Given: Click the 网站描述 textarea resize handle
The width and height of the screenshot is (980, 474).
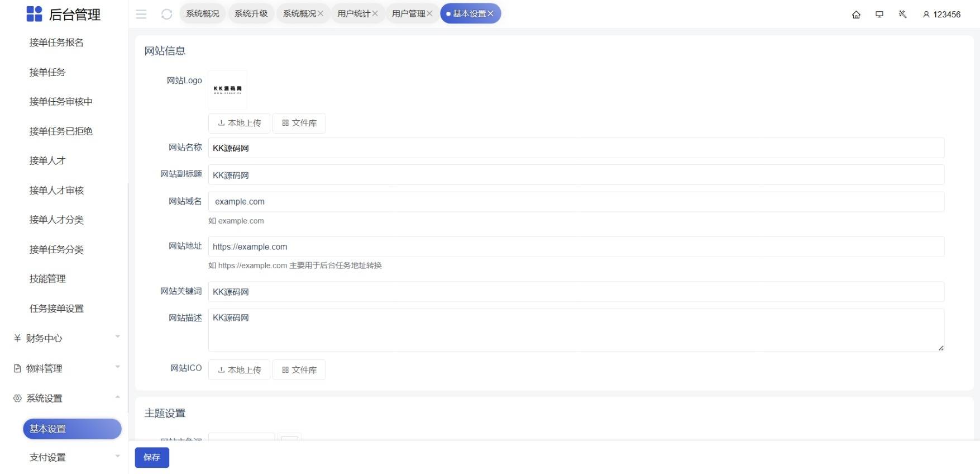Looking at the screenshot, I should (x=941, y=348).
